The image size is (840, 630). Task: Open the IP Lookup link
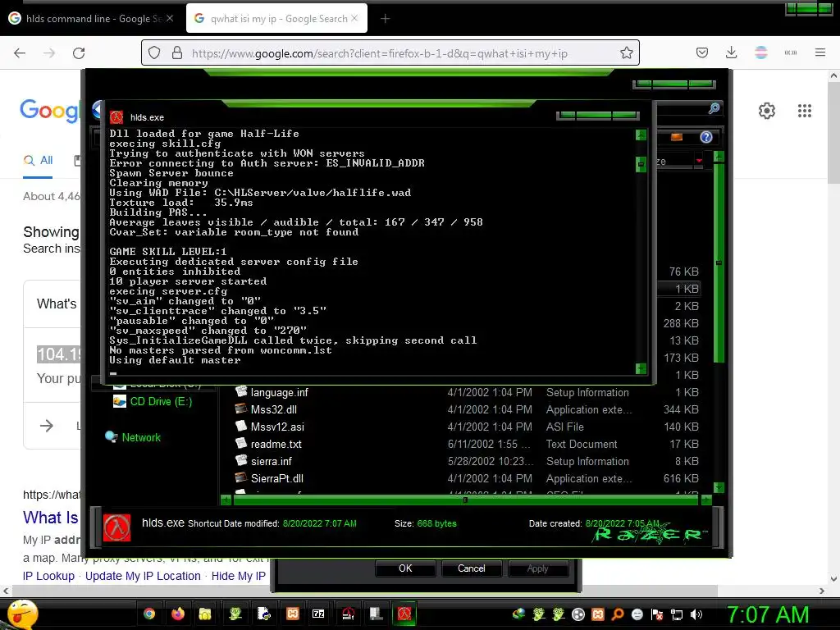coord(48,576)
